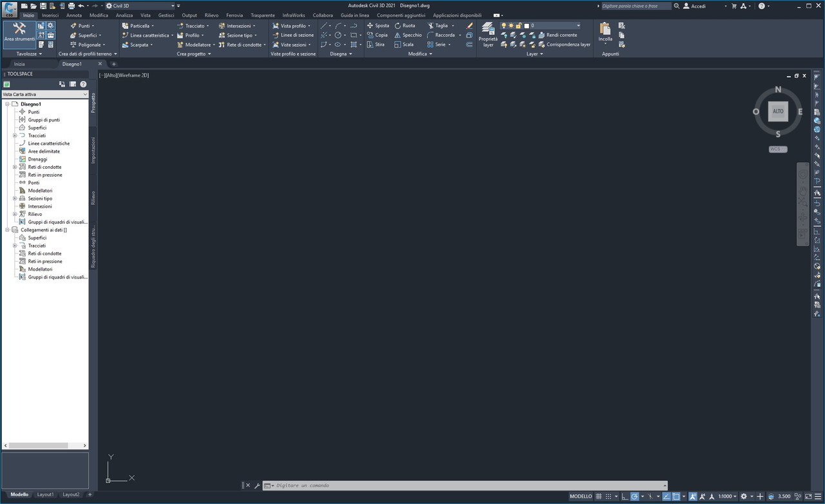The width and height of the screenshot is (825, 504).
Task: Select Aree delimitate in the tree
Action: tap(44, 151)
